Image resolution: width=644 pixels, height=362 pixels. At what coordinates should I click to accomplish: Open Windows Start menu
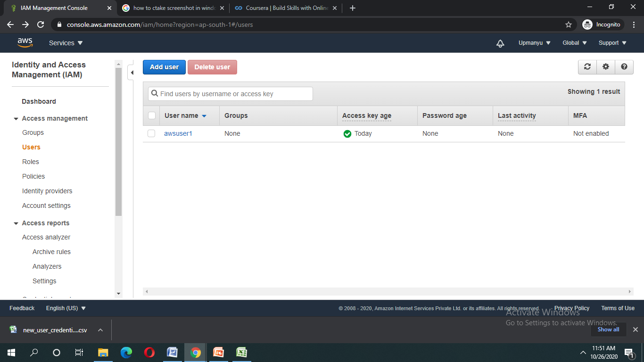click(x=11, y=353)
